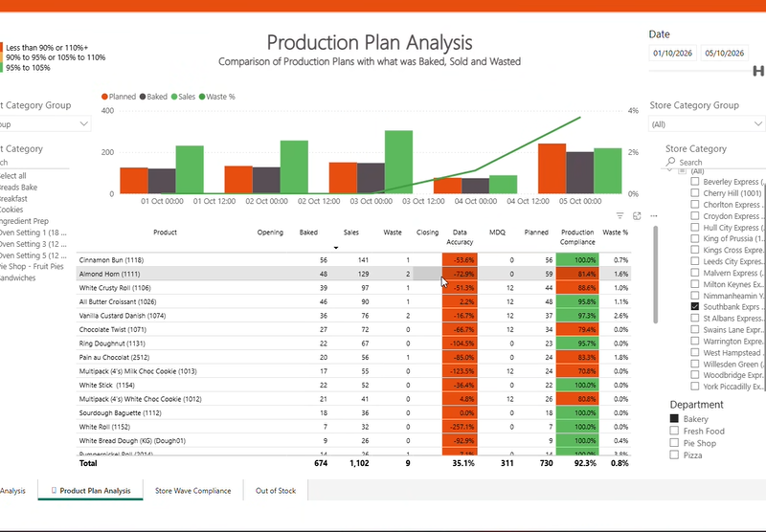Screen dimensions: 766x532
Task: Click the start date field 01/10/2026
Action: coord(673,53)
